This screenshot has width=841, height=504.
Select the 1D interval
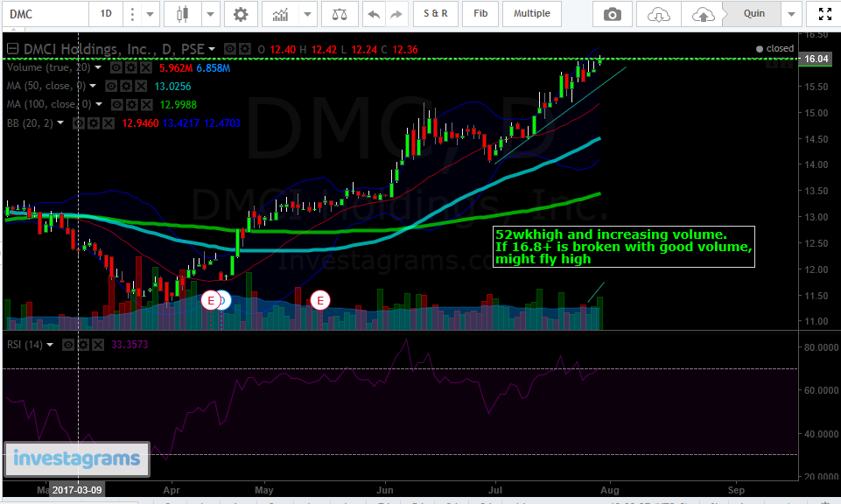point(106,14)
